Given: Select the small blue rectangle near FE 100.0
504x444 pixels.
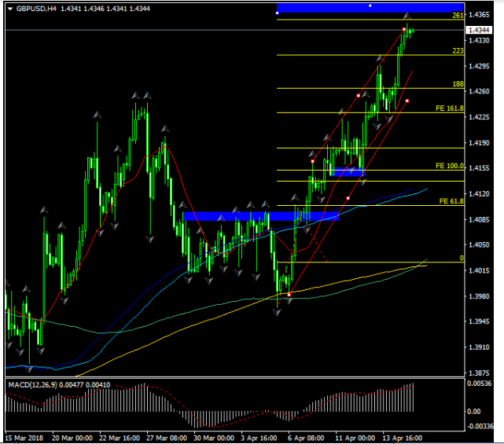Looking at the screenshot, I should pyautogui.click(x=347, y=173).
